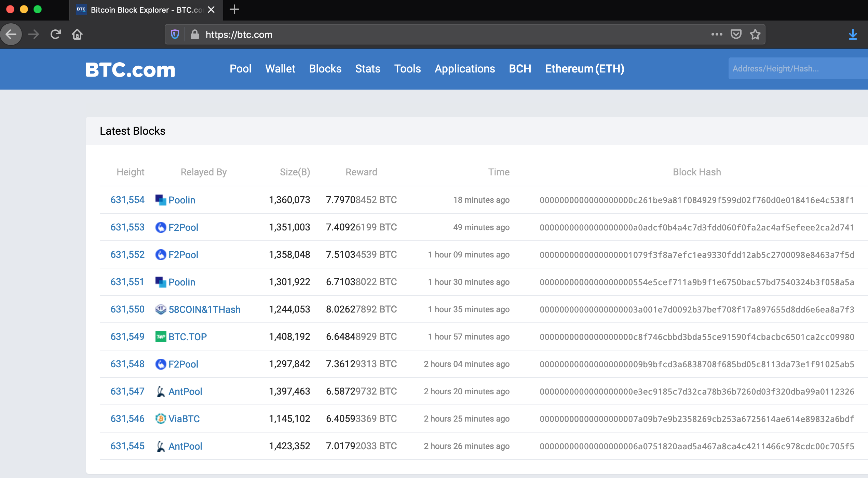Open the ViaBTC pool link

click(184, 419)
